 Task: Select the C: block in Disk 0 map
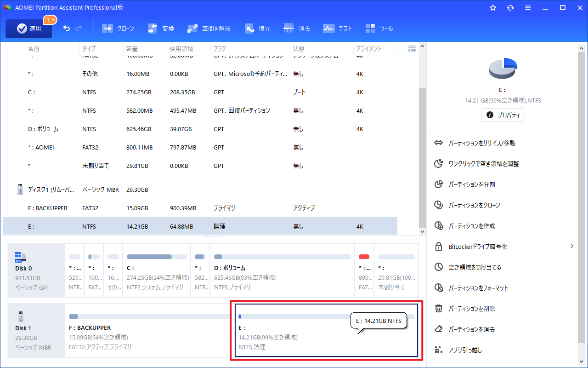click(157, 270)
